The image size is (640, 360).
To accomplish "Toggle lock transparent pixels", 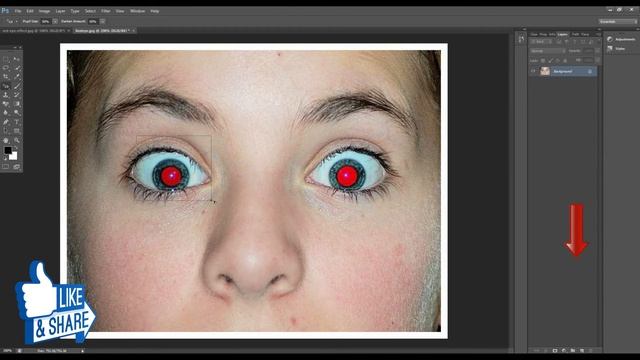I will click(x=543, y=60).
